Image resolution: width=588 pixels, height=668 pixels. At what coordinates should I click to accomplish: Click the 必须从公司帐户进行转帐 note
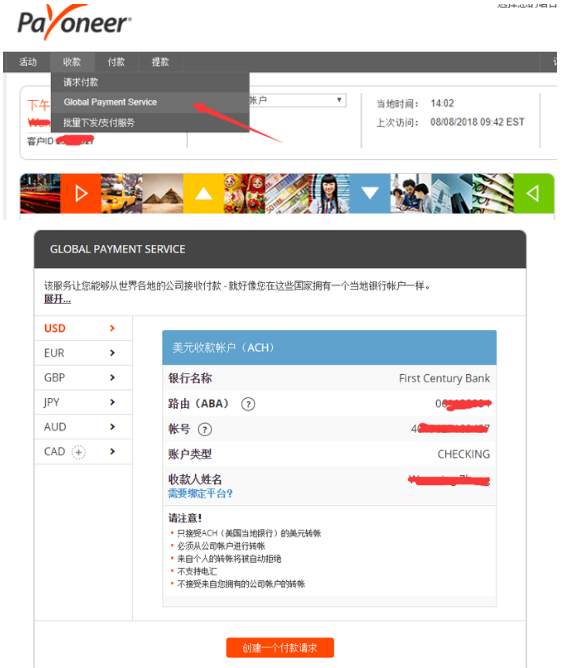point(221,546)
